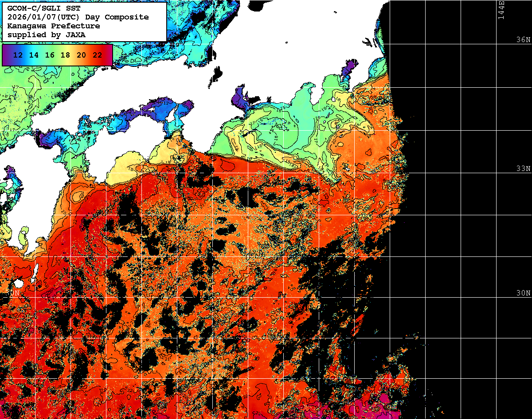
Task: Click the 16 value on the color scale
Action: 50,55
